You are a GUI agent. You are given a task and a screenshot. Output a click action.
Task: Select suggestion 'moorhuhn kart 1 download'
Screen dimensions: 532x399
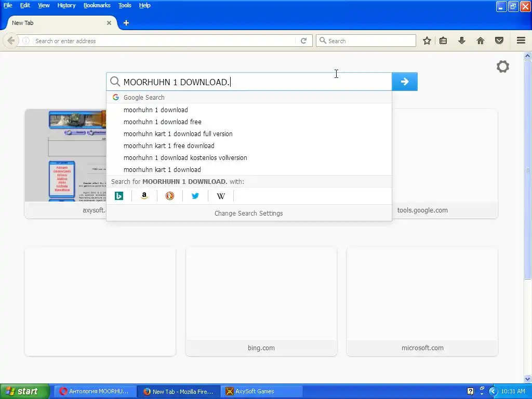click(x=249, y=169)
